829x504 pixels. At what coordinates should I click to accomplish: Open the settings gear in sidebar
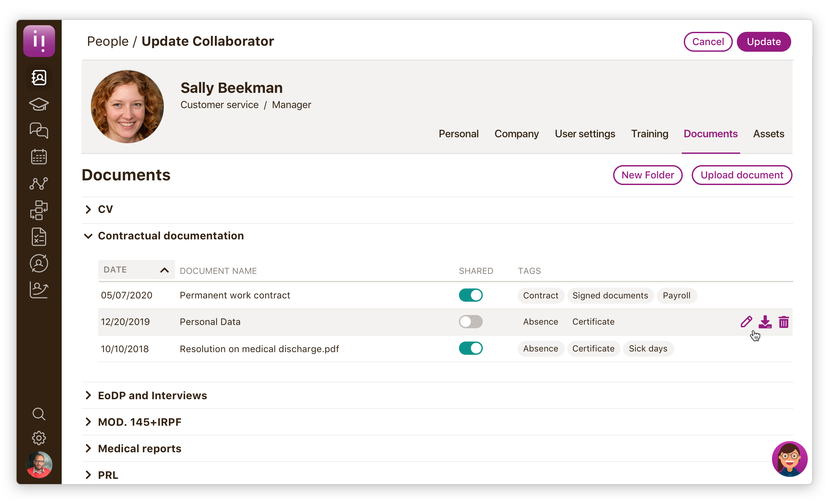click(39, 438)
